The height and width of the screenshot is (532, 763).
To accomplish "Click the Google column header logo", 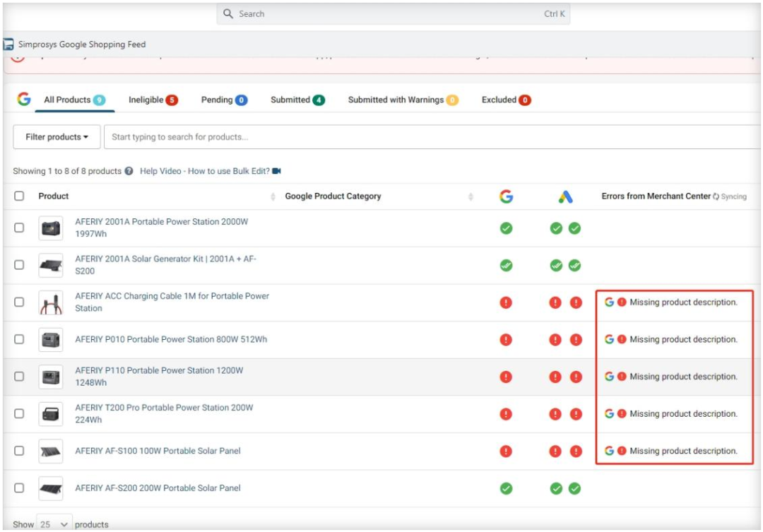I will click(x=506, y=196).
